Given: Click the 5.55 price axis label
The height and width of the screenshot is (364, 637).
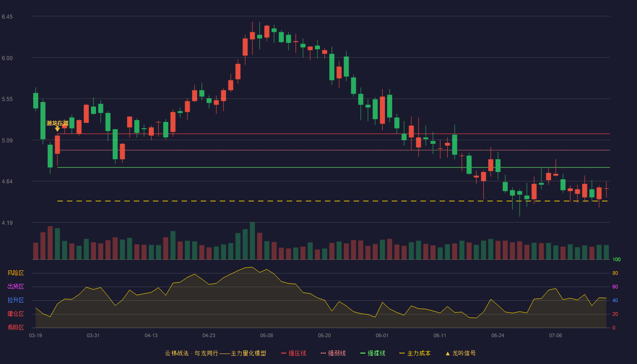Looking at the screenshot, I should tap(7, 99).
